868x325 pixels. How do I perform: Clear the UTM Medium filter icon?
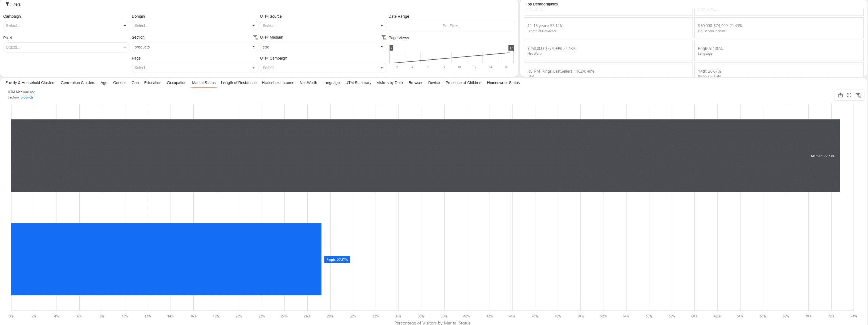[384, 37]
